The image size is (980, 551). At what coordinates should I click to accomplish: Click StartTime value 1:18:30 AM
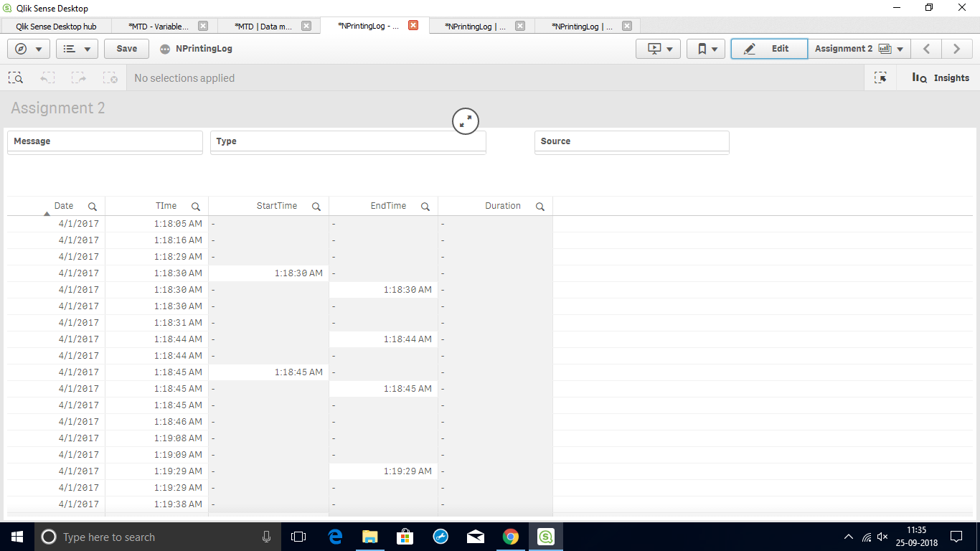click(269, 273)
